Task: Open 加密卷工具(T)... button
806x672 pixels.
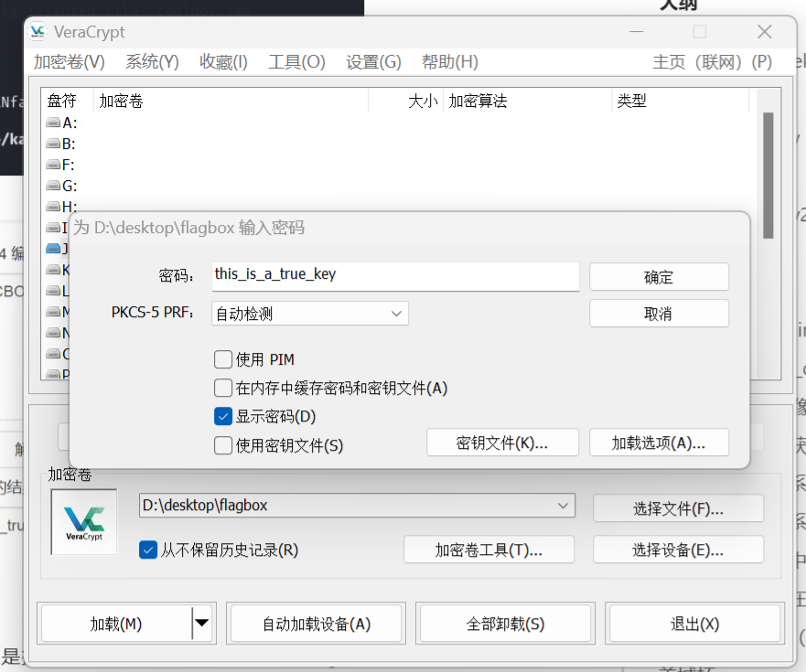Action: [x=489, y=549]
